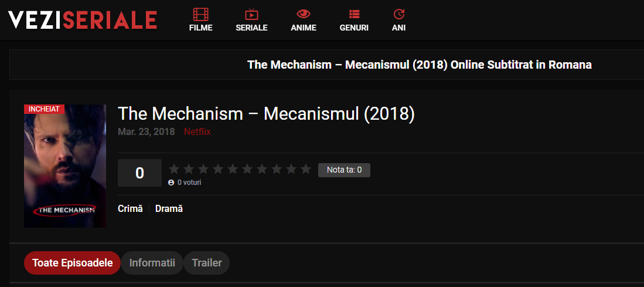Click the Nota ta: 0 button
The height and width of the screenshot is (287, 644).
344,170
